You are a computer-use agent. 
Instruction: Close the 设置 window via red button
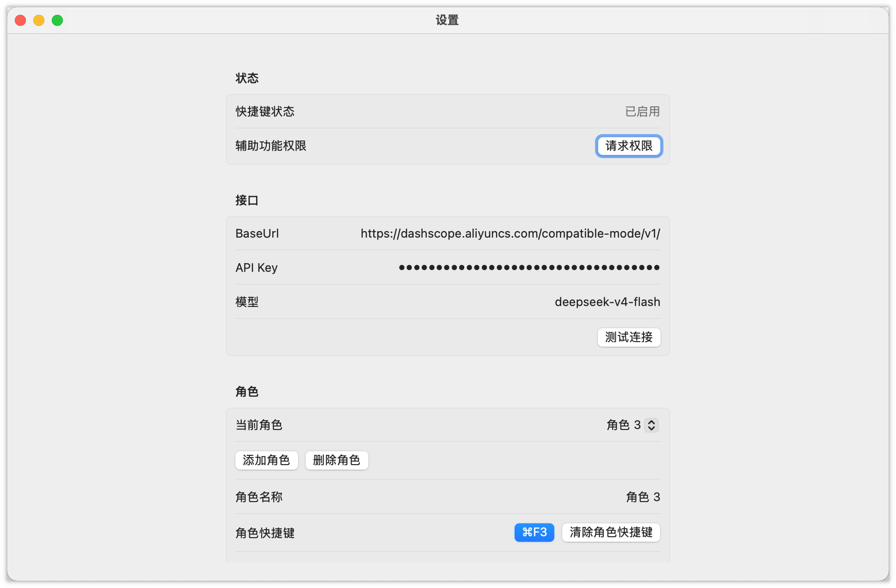pos(20,20)
